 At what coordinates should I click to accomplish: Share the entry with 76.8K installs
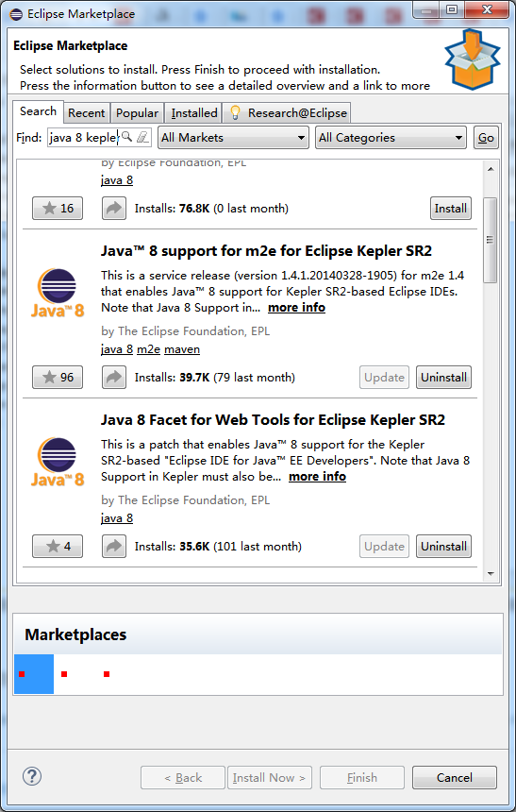tap(114, 208)
